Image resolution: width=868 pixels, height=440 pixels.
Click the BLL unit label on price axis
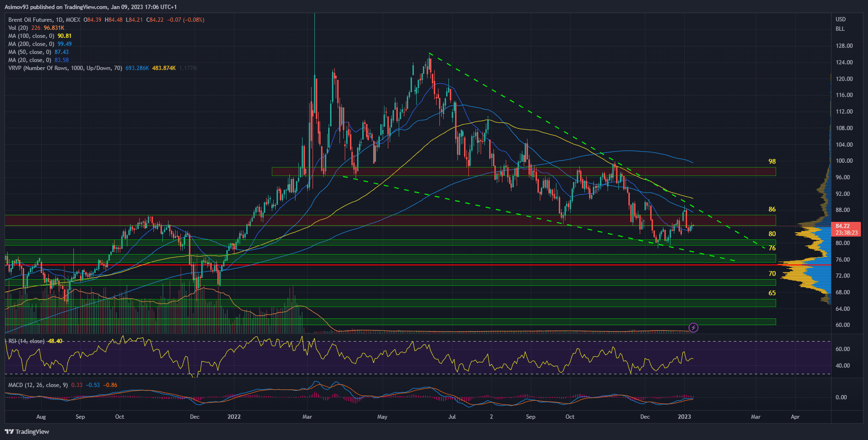(x=840, y=29)
